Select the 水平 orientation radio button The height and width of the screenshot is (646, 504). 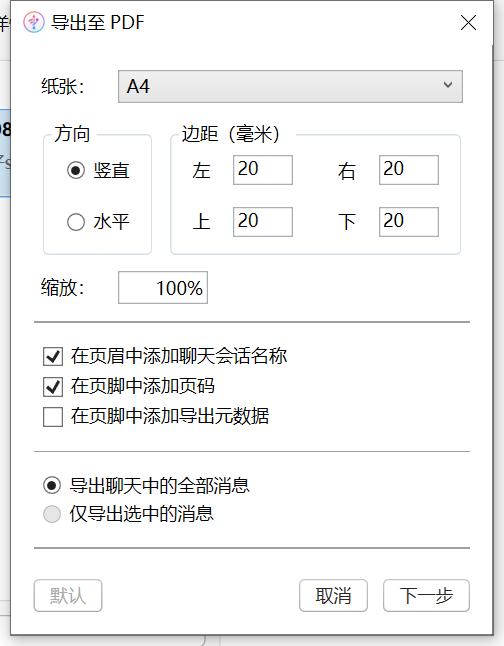click(76, 222)
